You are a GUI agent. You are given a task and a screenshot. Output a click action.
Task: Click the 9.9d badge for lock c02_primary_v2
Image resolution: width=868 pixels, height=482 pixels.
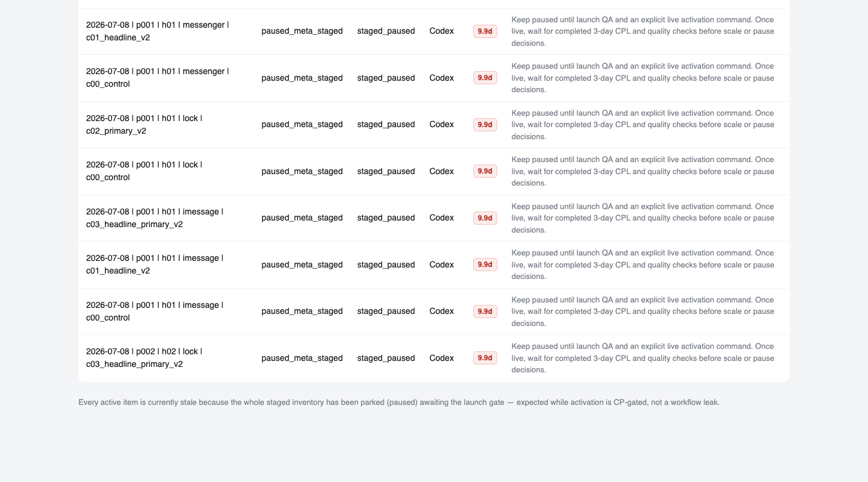(485, 125)
